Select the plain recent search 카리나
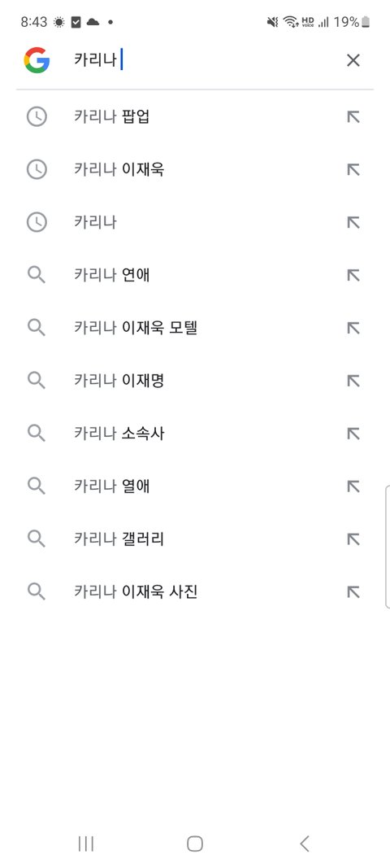Screen dimensions: 390x868 pyautogui.click(x=195, y=223)
